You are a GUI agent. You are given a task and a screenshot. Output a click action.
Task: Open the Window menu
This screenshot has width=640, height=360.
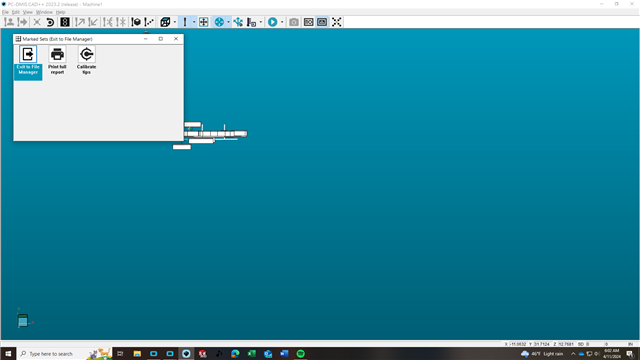44,12
